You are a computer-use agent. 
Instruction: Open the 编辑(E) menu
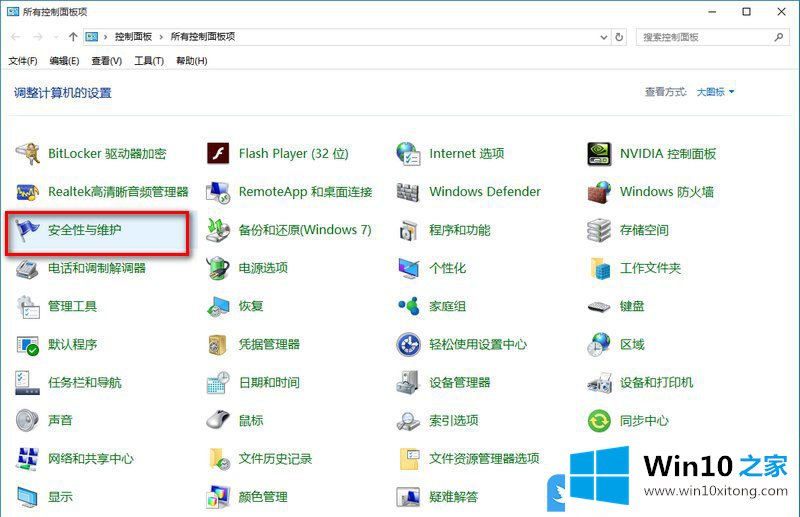point(64,61)
